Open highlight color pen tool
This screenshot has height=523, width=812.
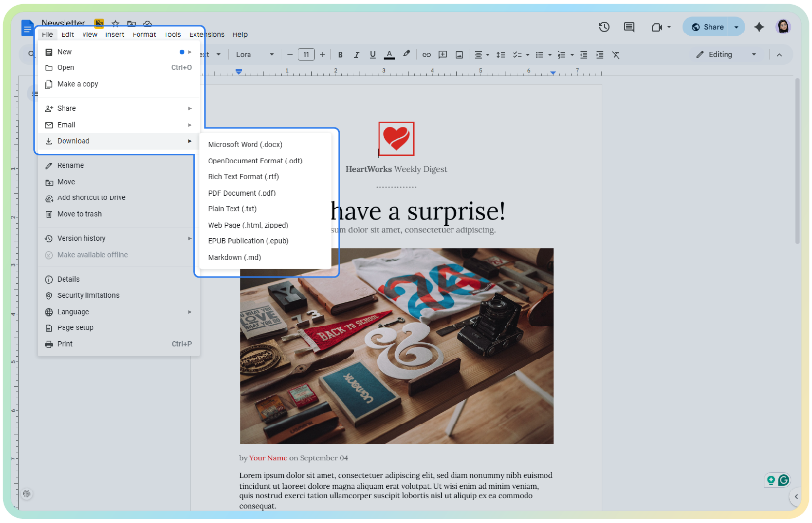(407, 54)
